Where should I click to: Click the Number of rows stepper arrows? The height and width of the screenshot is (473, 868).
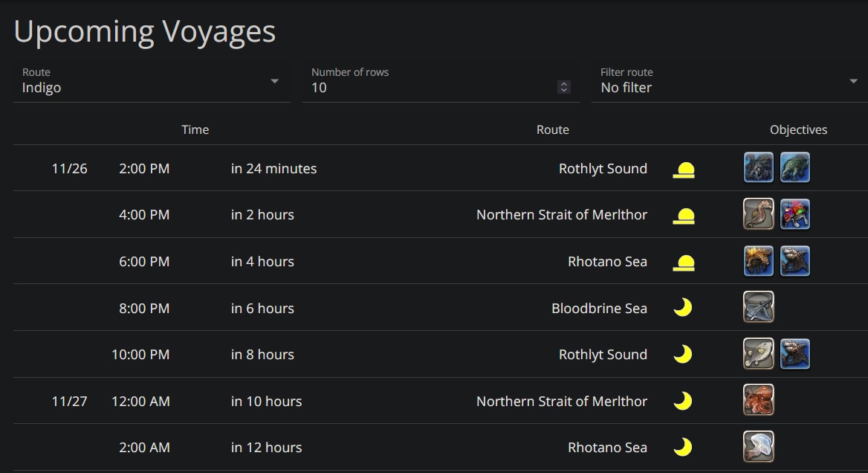click(x=564, y=87)
